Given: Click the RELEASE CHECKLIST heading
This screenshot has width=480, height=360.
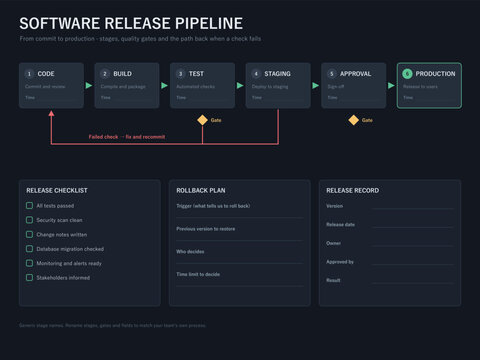Looking at the screenshot, I should pyautogui.click(x=57, y=190).
